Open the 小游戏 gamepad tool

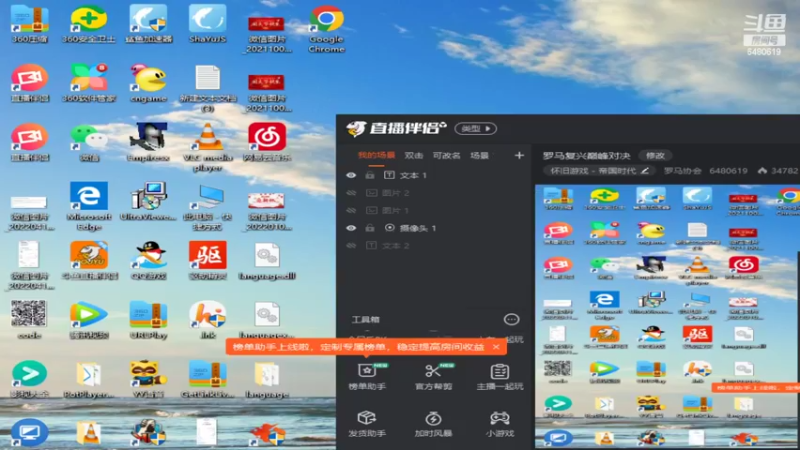point(499,423)
